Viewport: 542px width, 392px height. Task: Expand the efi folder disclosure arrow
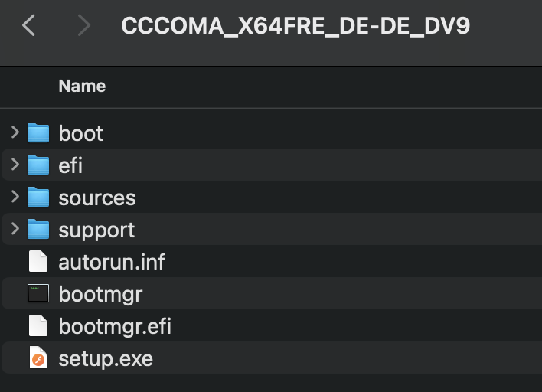[x=15, y=165]
